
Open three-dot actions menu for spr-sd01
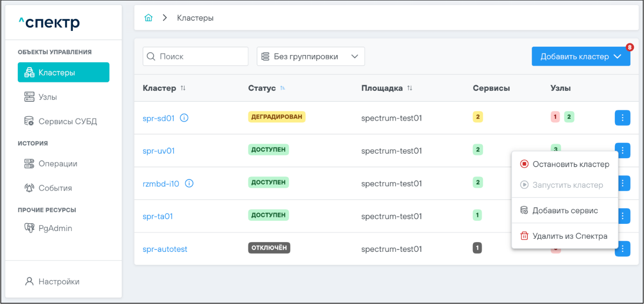(622, 118)
